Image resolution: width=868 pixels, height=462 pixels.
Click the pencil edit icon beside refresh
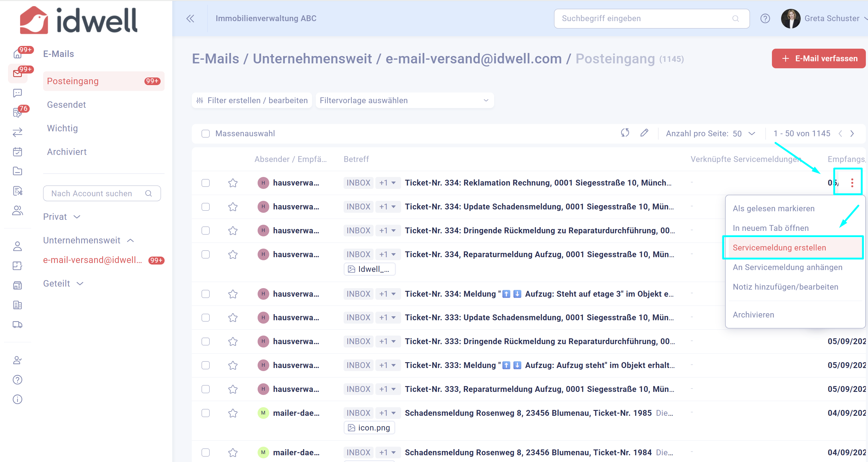pos(644,133)
